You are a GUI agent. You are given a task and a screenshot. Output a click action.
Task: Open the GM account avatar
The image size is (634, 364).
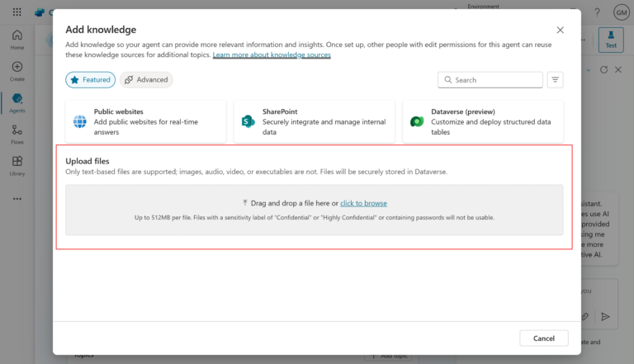point(622,12)
